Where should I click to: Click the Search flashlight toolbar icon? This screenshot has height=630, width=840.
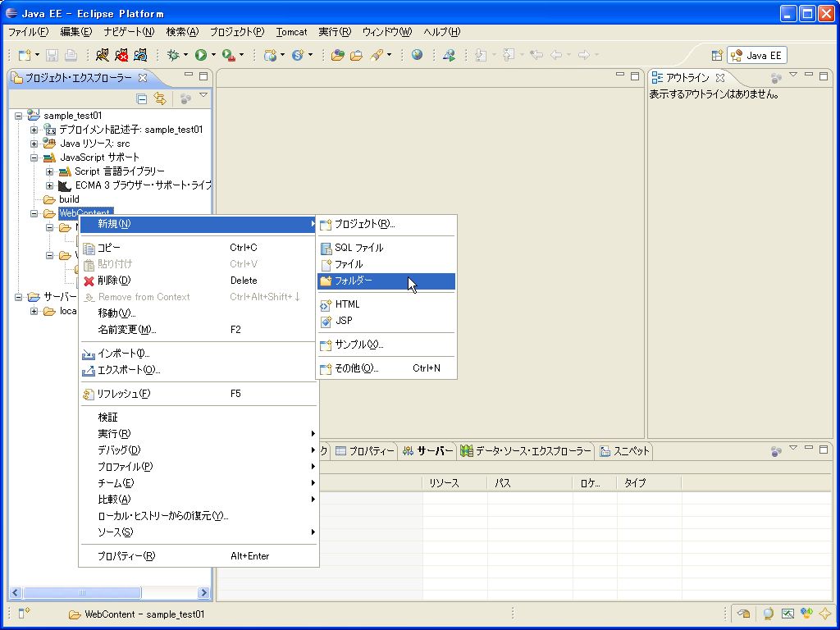coord(377,55)
